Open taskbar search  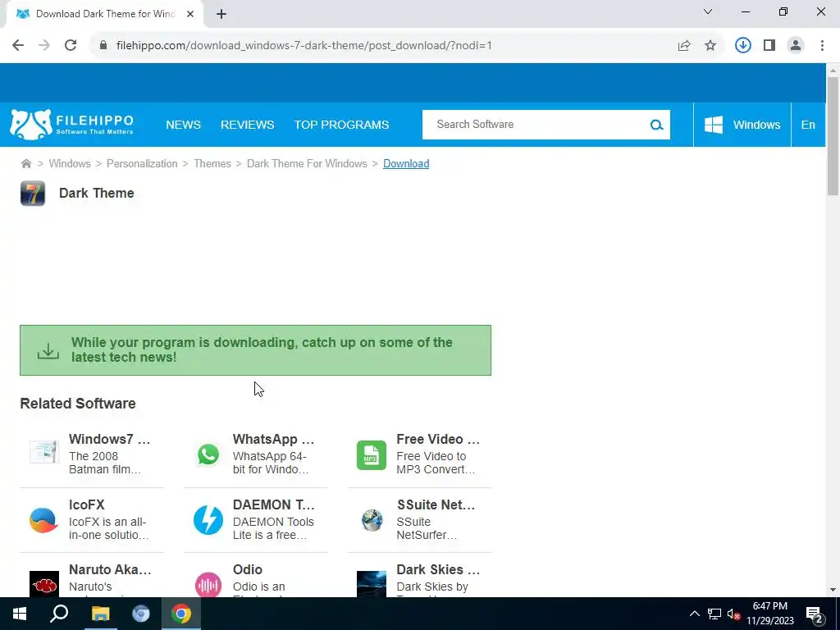59,614
